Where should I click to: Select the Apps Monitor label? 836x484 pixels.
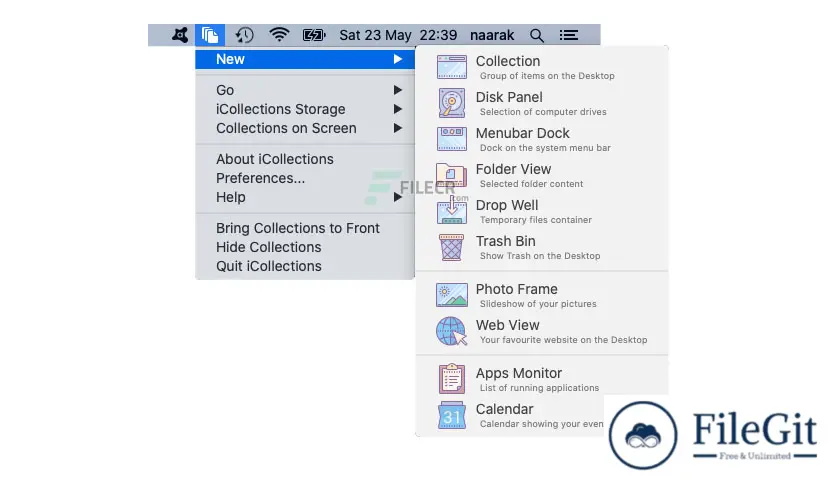click(518, 373)
